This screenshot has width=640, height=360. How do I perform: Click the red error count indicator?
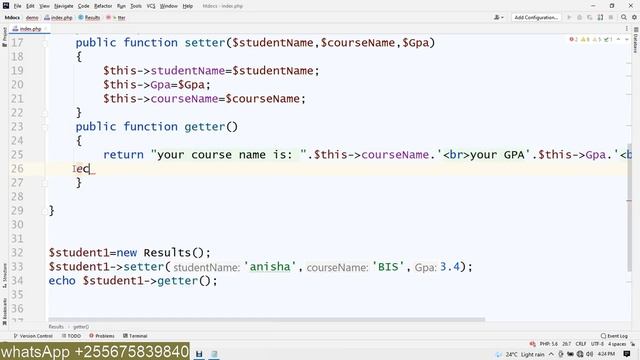click(x=573, y=39)
